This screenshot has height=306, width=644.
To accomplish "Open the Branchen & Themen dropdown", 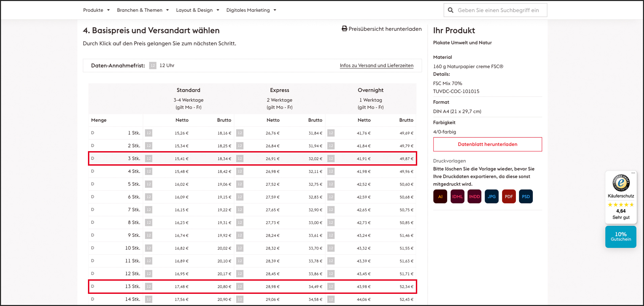I will click(x=143, y=10).
